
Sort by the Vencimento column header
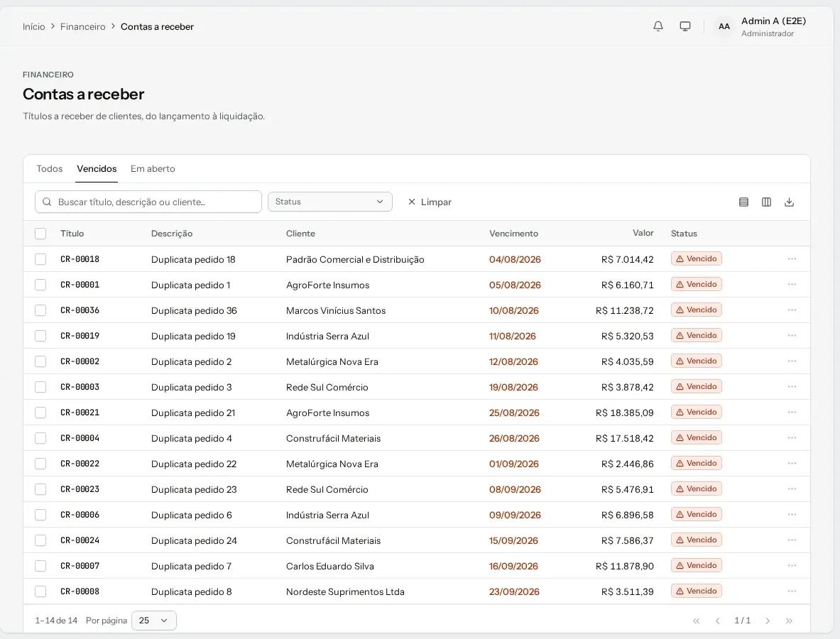point(513,234)
